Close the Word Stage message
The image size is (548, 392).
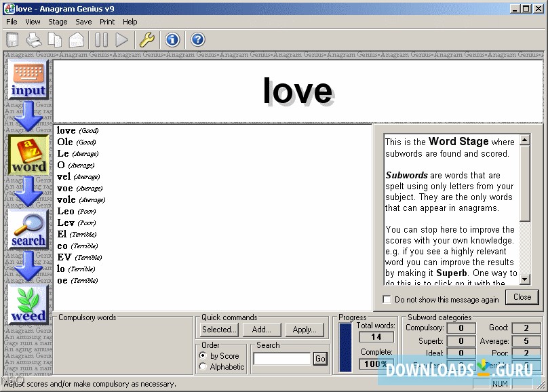tap(522, 297)
